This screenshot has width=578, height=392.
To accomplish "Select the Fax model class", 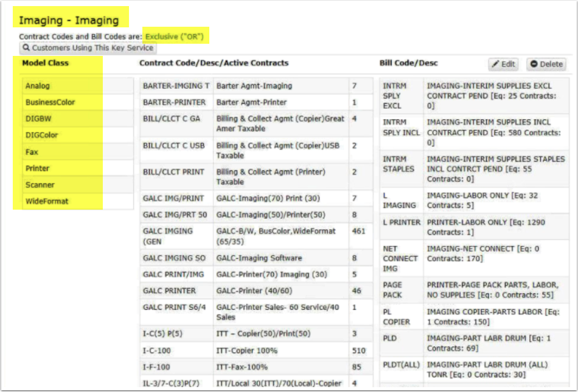I will coord(32,152).
